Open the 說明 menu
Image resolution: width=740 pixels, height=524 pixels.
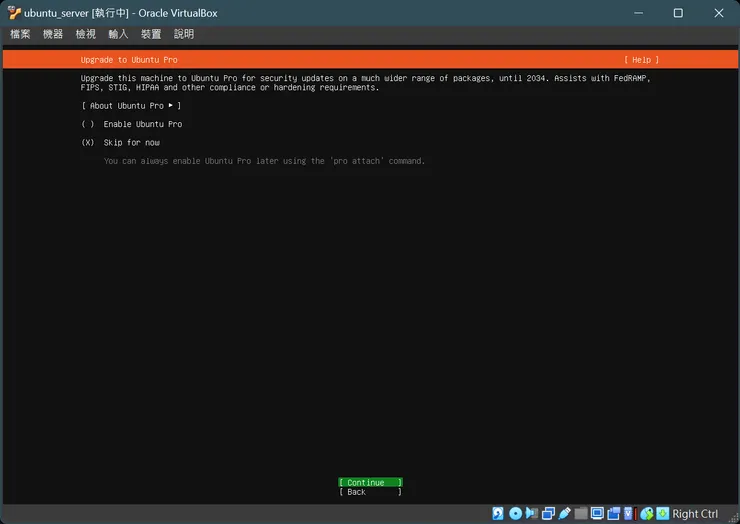(x=184, y=34)
